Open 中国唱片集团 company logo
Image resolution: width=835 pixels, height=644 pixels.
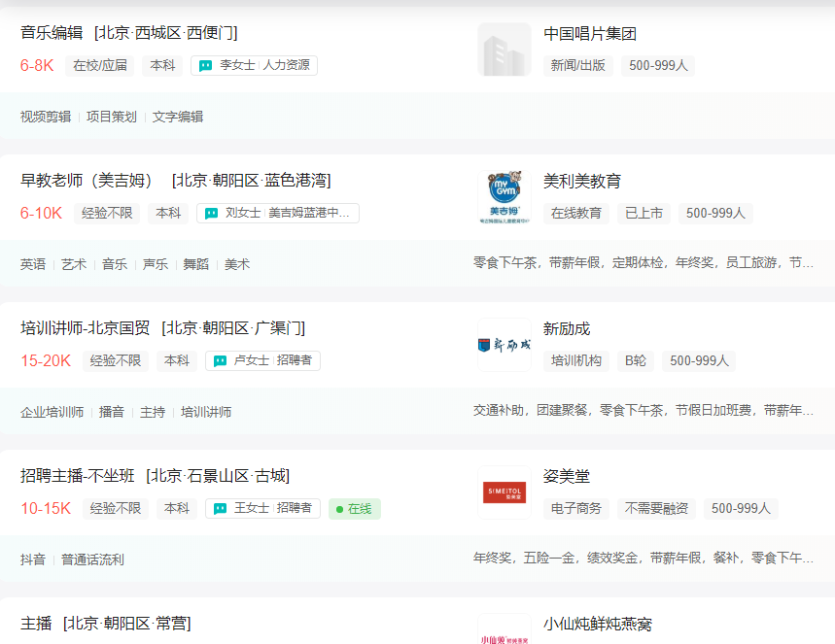[504, 50]
